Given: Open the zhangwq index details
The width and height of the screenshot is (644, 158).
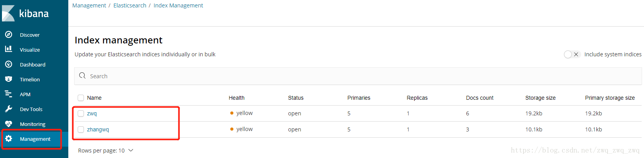Looking at the screenshot, I should pos(98,129).
